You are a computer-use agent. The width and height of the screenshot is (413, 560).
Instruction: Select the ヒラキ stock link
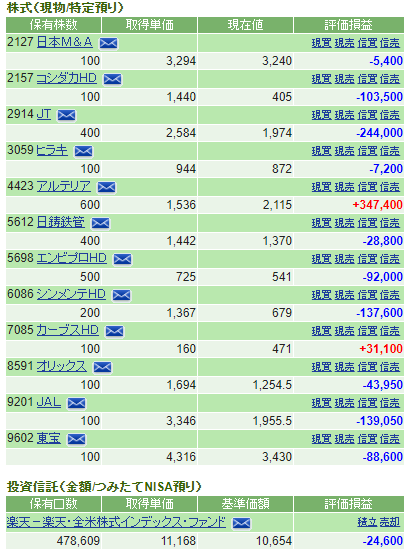pos(52,150)
